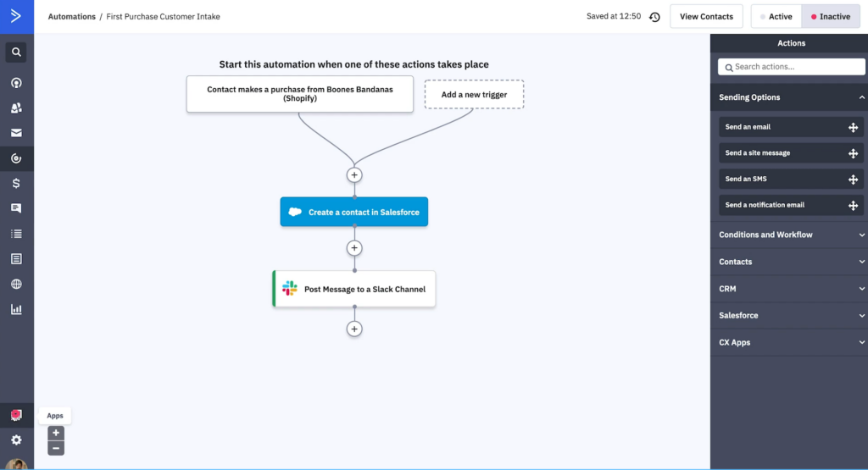
Task: Zoom in the automation canvas
Action: click(x=56, y=433)
